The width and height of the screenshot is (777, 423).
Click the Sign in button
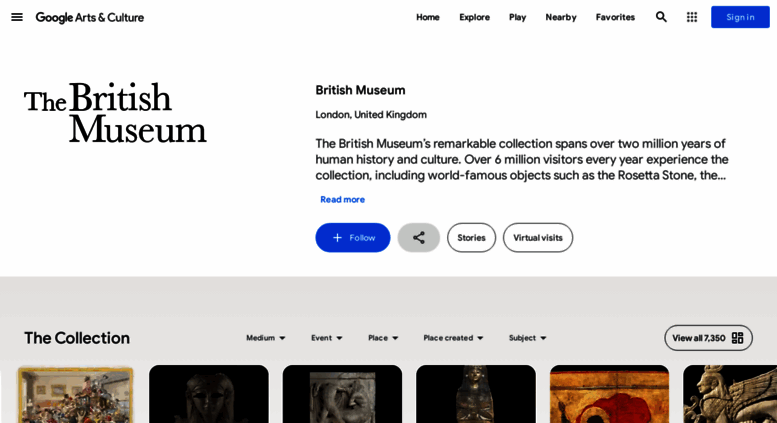[740, 17]
